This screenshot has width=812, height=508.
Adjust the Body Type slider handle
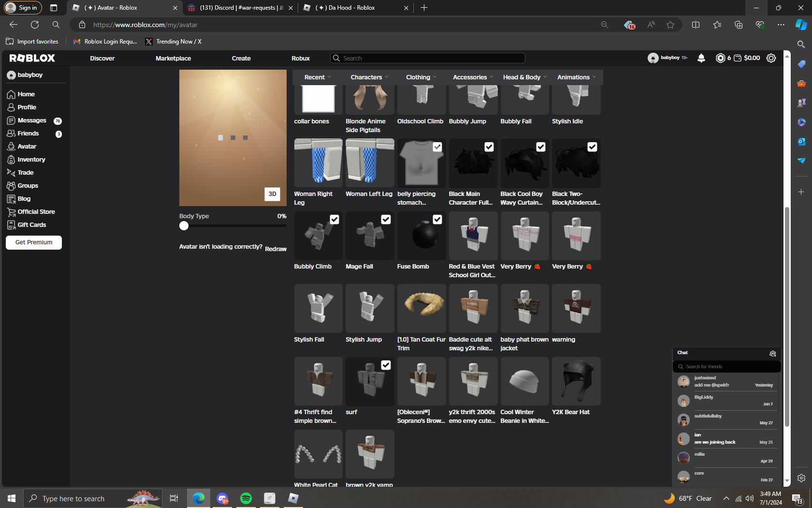coord(184,226)
